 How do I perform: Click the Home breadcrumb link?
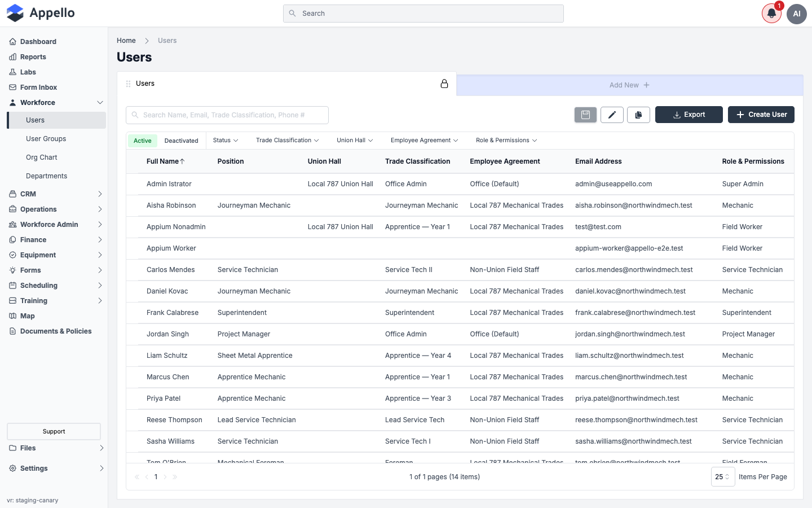126,41
